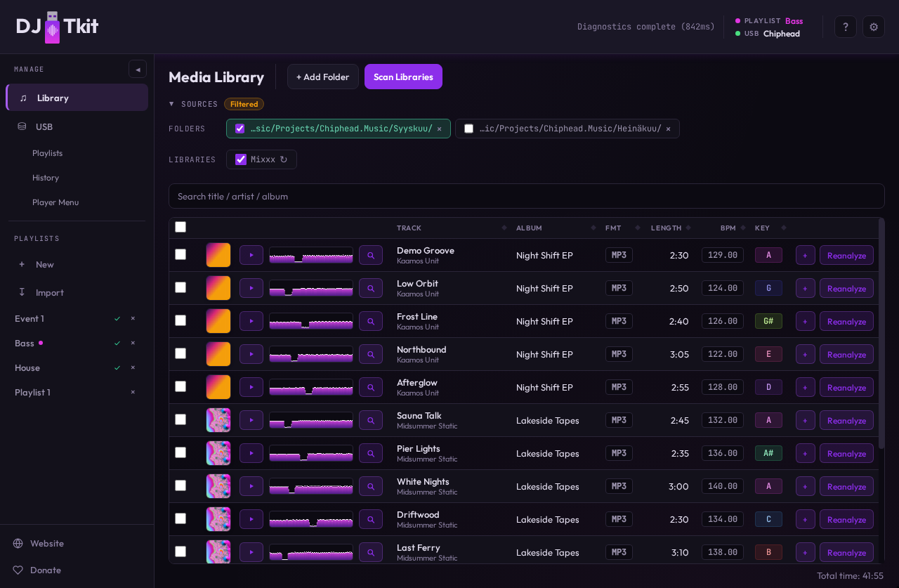Click the checkmark next to Bass playlist
Image resolution: width=899 pixels, height=588 pixels.
click(x=117, y=343)
